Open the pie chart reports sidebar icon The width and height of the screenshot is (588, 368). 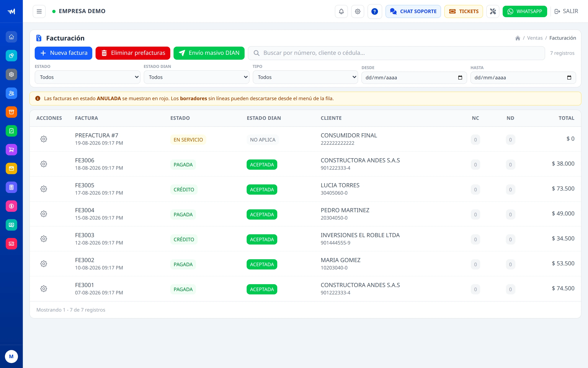pyautogui.click(x=11, y=56)
